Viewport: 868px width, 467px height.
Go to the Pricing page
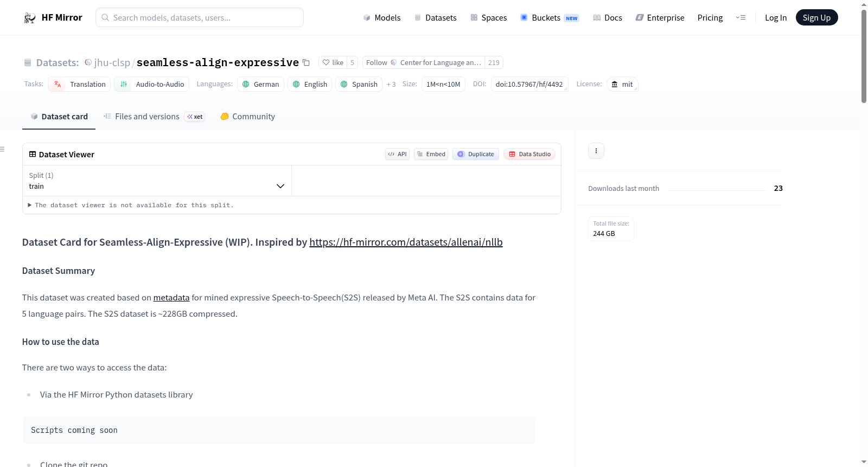tap(710, 18)
